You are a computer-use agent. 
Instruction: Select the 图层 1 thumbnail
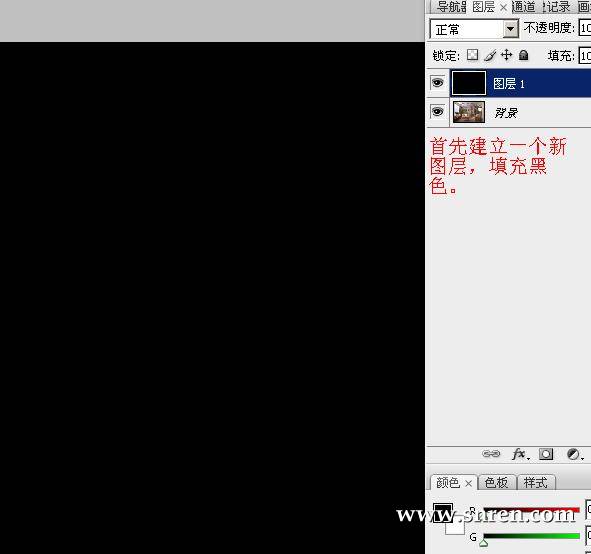[469, 83]
